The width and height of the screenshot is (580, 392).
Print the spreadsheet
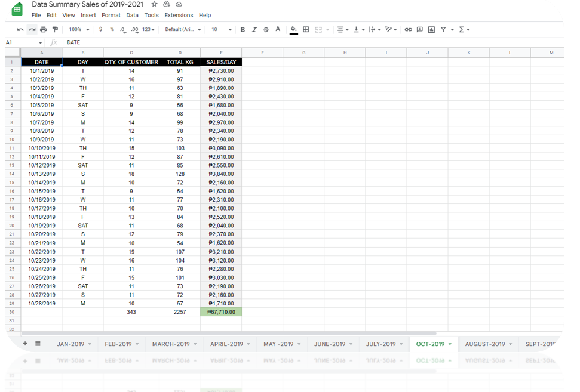(44, 30)
